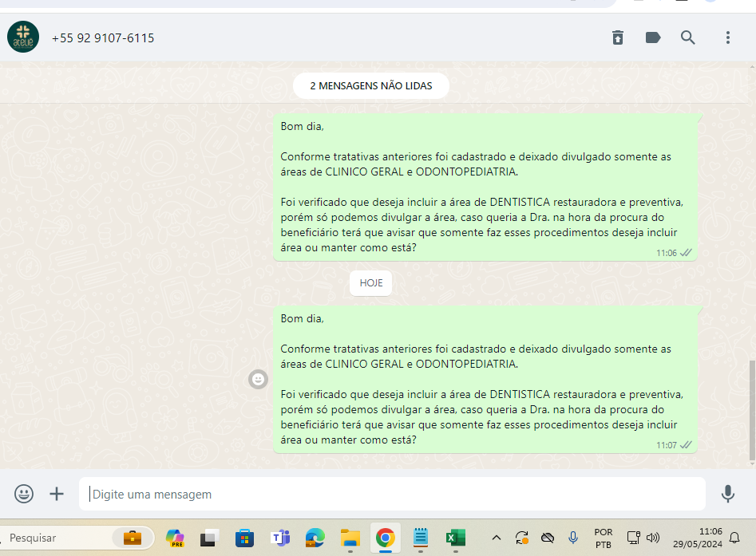The image size is (756, 556).
Task: Open the attach plus button
Action: [57, 494]
